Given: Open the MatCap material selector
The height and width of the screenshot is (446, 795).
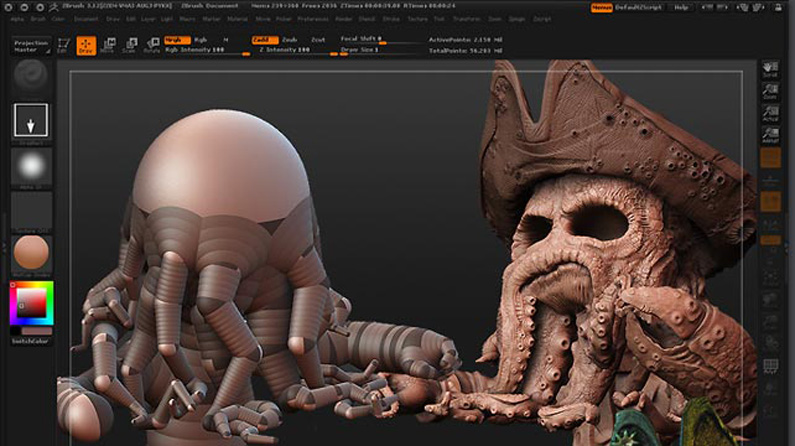Looking at the screenshot, I should pos(31,253).
